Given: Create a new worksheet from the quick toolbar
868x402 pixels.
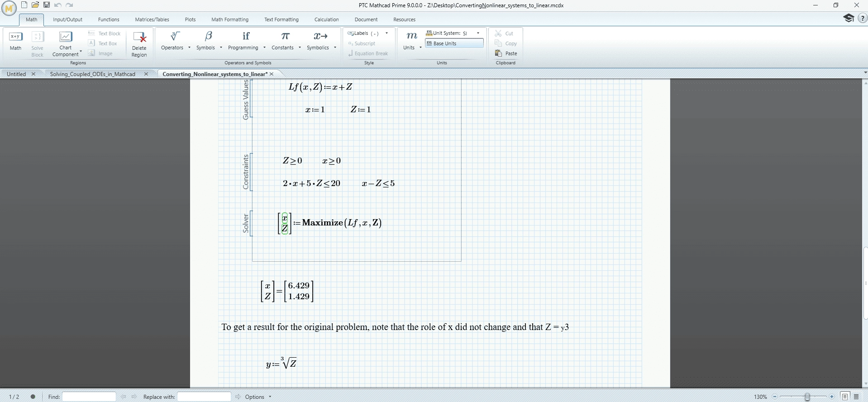Looking at the screenshot, I should tap(24, 5).
